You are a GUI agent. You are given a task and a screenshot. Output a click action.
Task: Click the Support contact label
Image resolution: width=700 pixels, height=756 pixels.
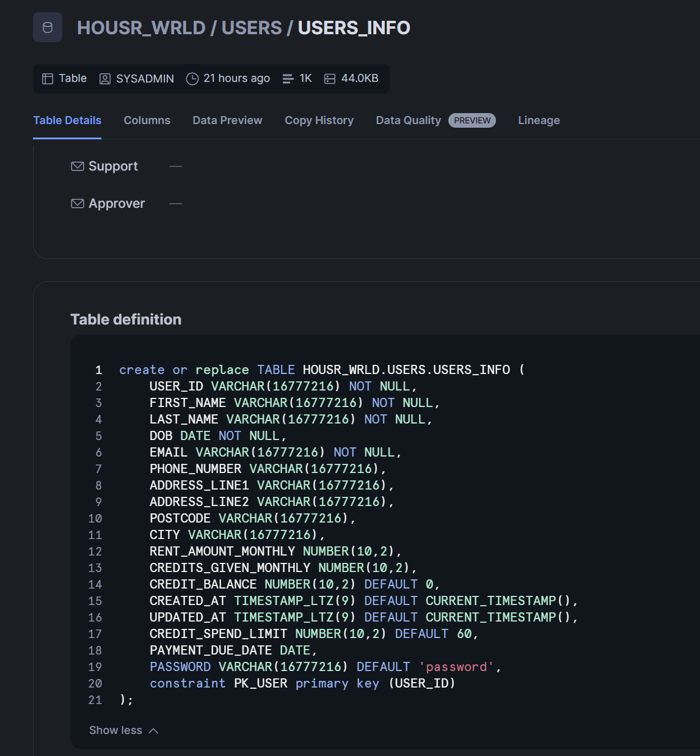(x=113, y=166)
